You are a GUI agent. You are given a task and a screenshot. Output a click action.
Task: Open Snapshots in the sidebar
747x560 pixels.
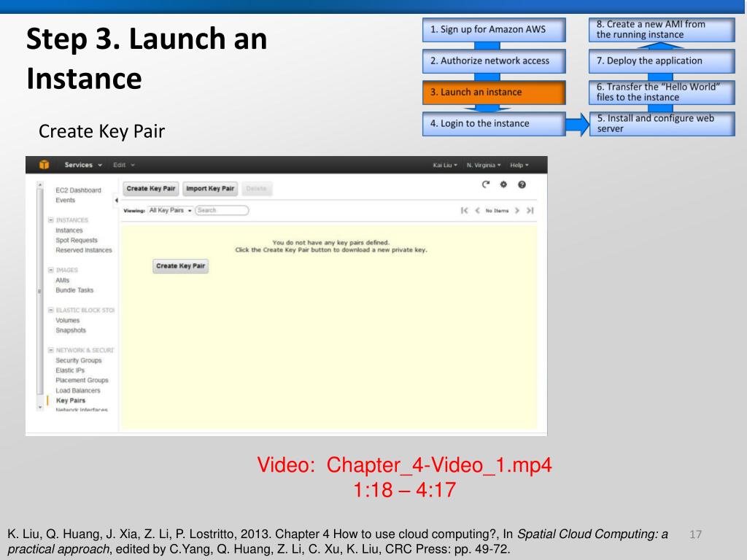click(71, 330)
